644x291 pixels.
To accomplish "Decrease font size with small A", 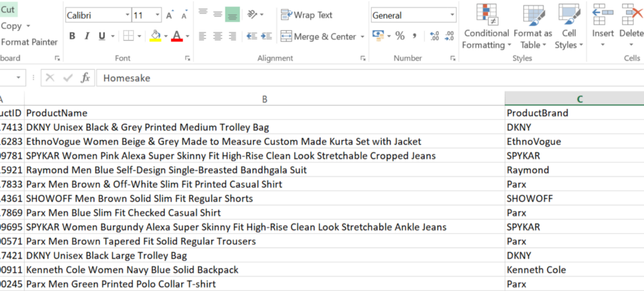I will [x=184, y=16].
